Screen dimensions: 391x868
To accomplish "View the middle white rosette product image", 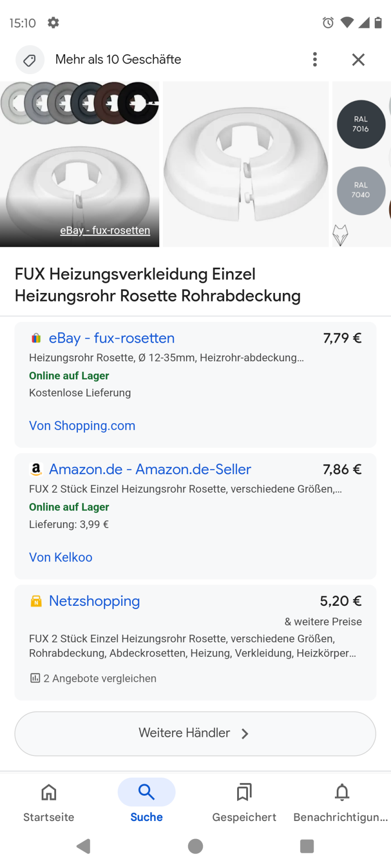I will click(246, 164).
